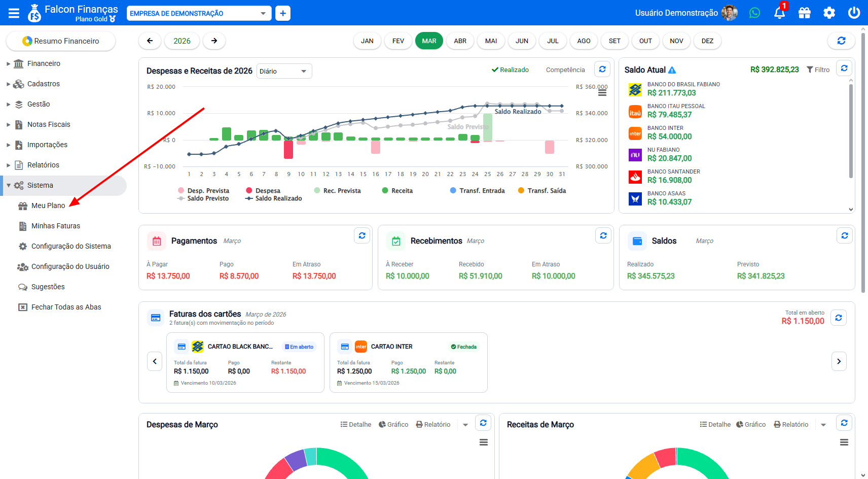Click the Saldo Atual warning icon

[x=672, y=70]
